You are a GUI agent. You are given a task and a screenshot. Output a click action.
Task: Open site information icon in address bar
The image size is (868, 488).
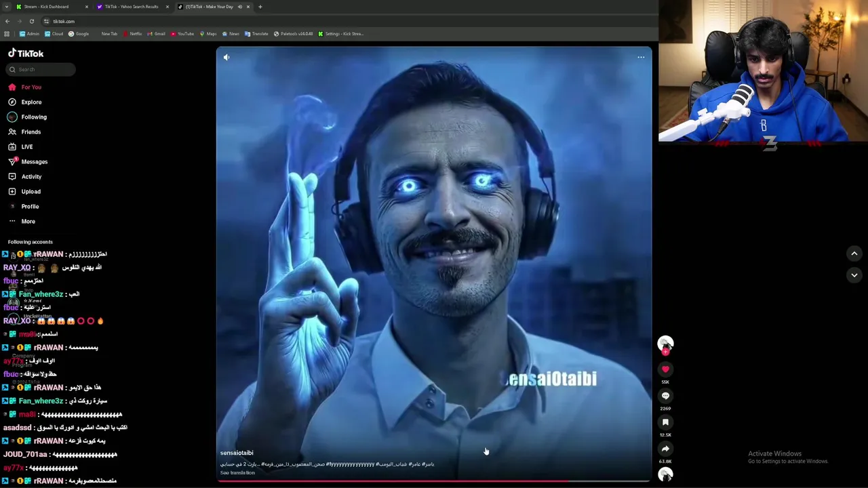pyautogui.click(x=46, y=22)
